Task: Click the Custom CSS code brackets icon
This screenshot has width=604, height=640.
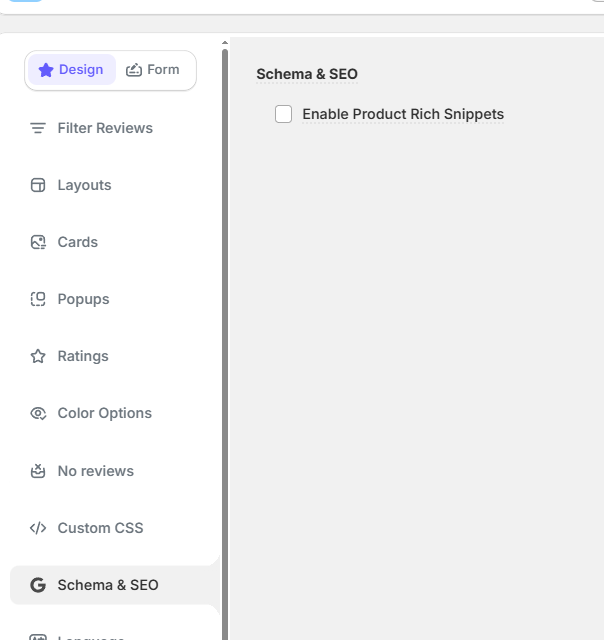Action: coord(38,528)
